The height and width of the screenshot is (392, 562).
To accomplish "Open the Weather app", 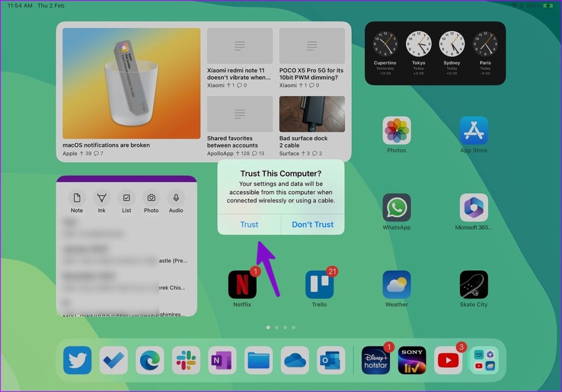I will 396,284.
